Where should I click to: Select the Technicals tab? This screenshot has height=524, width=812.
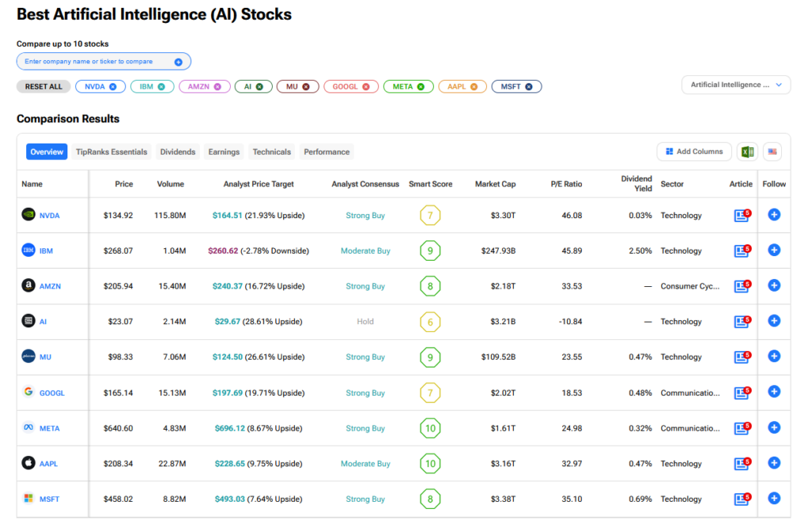(271, 151)
